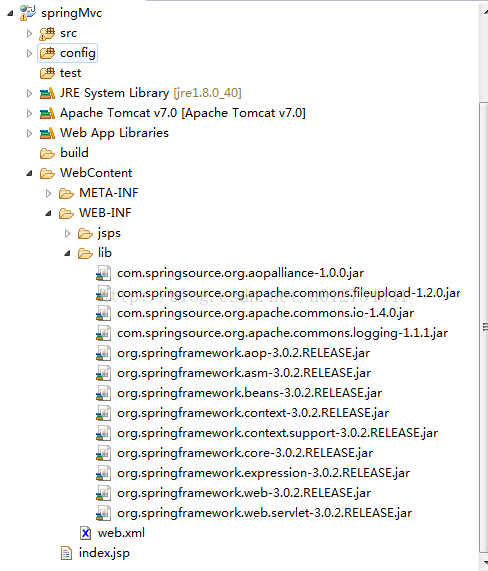The width and height of the screenshot is (488, 571).
Task: Click the config source folder icon
Action: tap(47, 53)
